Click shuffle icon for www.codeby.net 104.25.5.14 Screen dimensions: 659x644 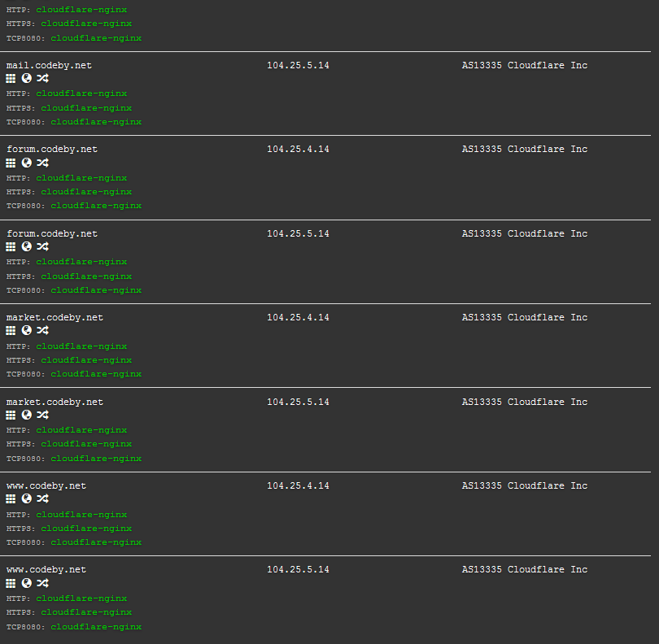click(42, 583)
